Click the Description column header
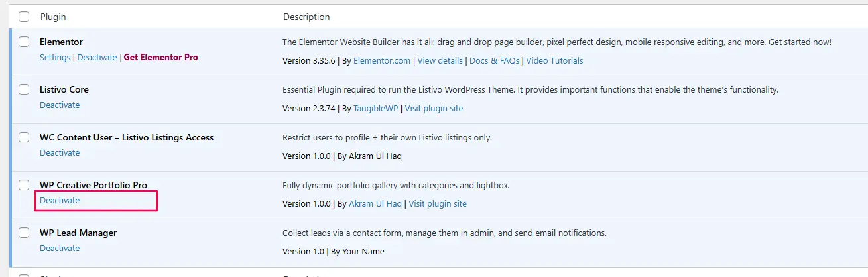Screen dimensions: 868x277 pos(306,17)
